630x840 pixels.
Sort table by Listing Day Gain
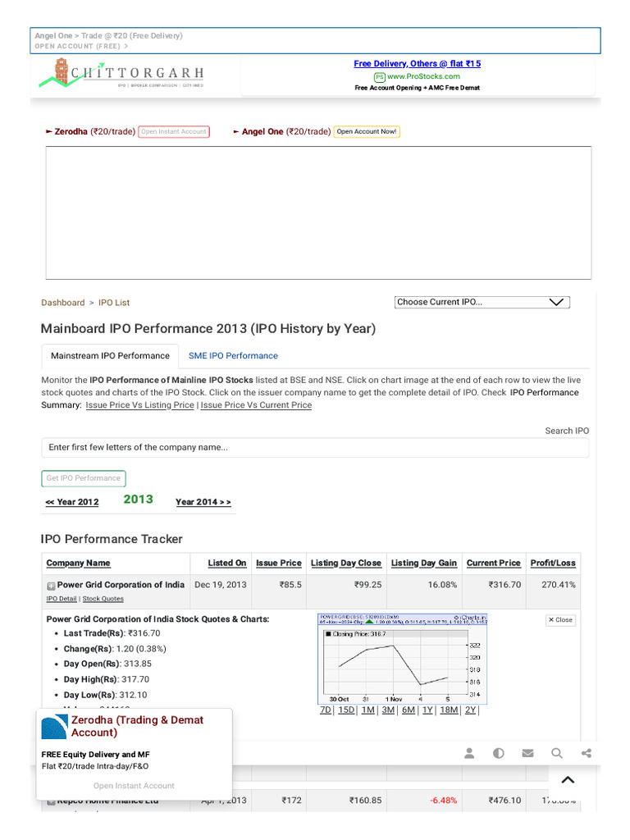tap(424, 563)
